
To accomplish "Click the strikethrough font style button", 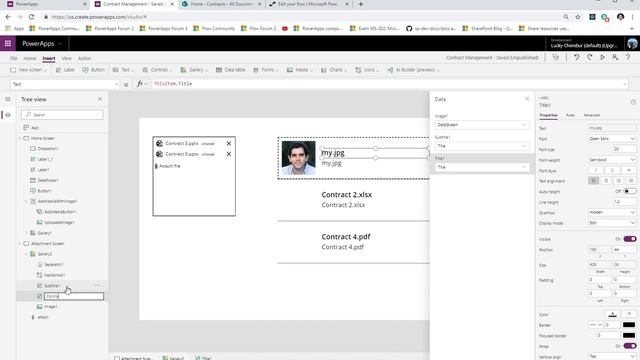I will tap(629, 170).
